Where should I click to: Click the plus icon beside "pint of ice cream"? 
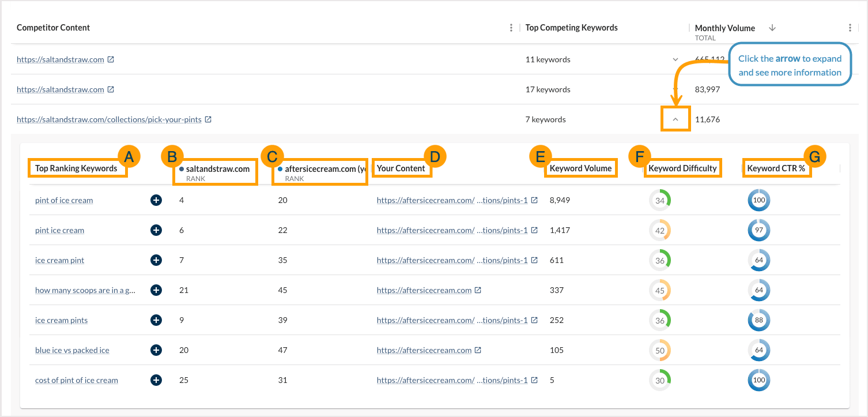click(156, 200)
